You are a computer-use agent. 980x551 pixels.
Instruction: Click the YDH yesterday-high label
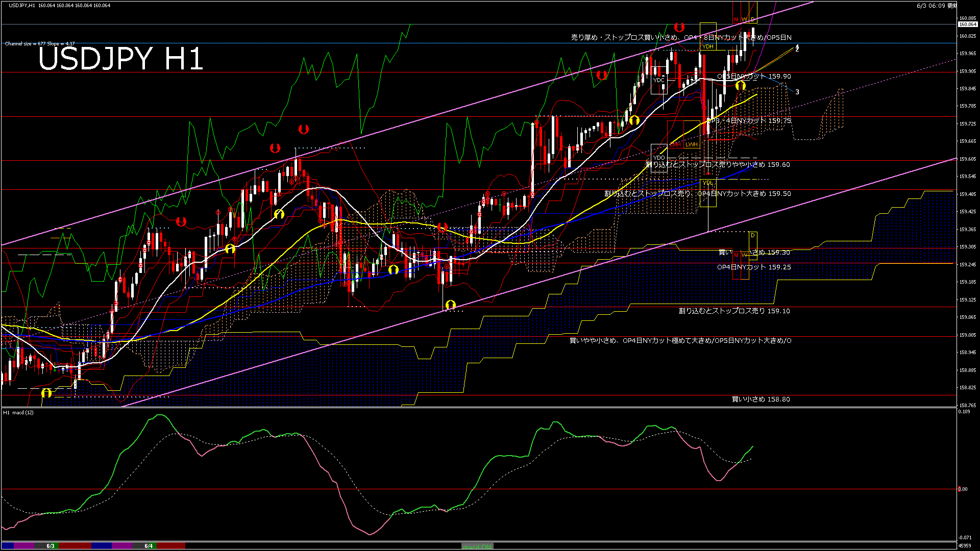[x=707, y=47]
